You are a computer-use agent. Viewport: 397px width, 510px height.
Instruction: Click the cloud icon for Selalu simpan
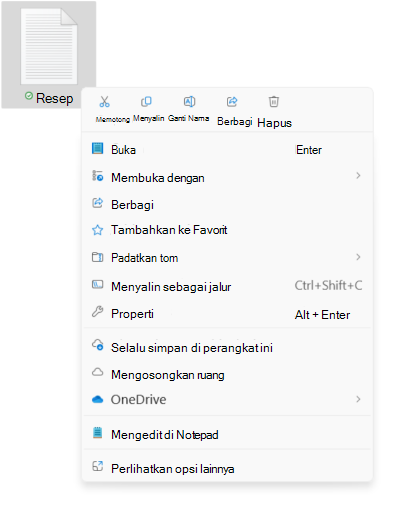98,345
